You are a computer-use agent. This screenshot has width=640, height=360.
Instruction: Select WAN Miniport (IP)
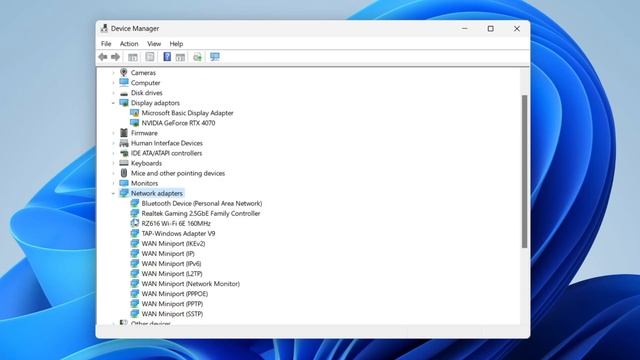pos(168,253)
